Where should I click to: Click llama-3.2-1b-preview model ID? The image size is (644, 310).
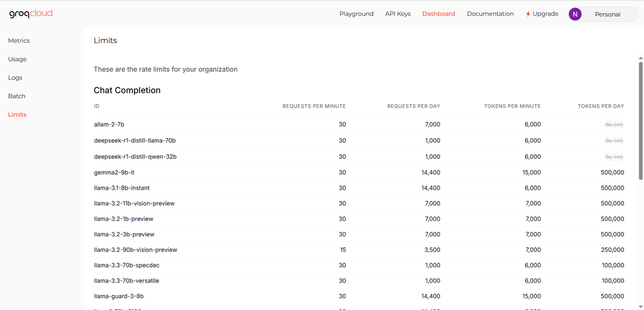(123, 219)
